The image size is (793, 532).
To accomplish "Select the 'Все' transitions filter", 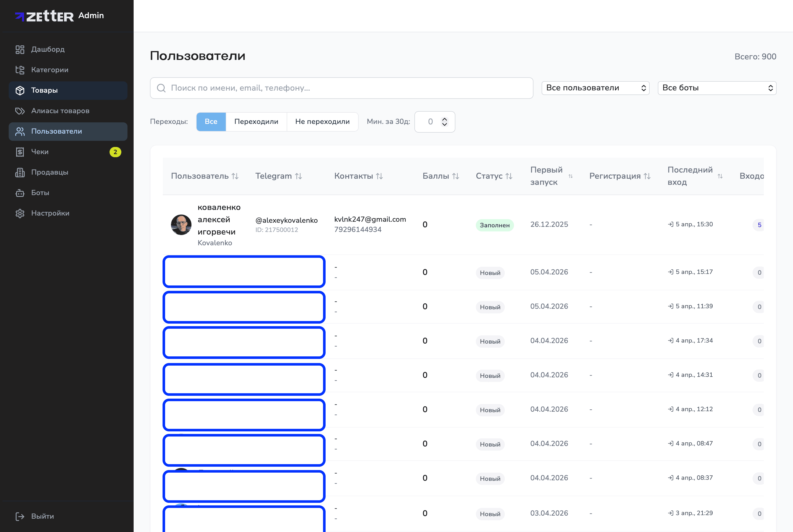I will (x=211, y=122).
